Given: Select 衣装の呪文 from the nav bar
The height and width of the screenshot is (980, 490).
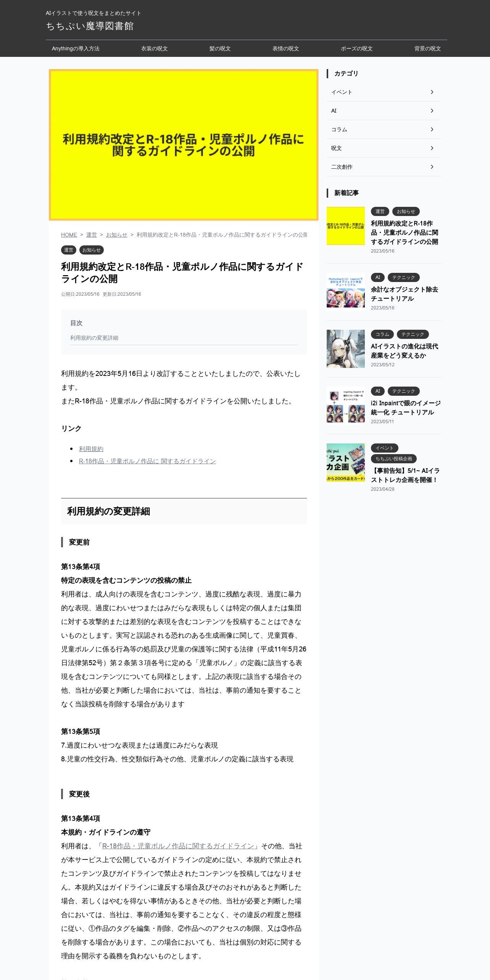Looking at the screenshot, I should click(x=154, y=48).
